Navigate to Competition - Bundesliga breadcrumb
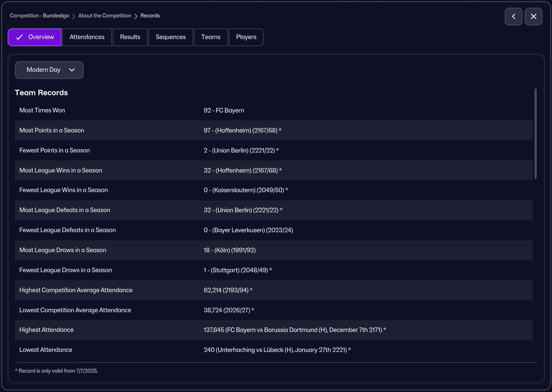Screen dimensions: 552x392 (39, 16)
